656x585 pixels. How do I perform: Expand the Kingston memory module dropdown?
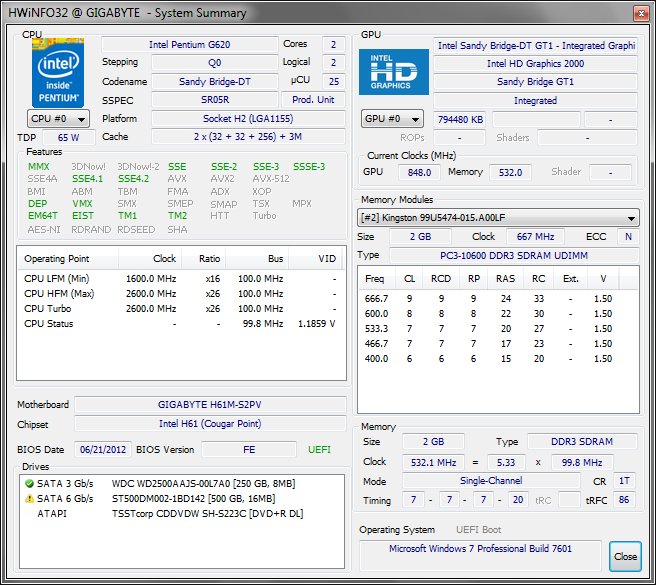pyautogui.click(x=498, y=218)
